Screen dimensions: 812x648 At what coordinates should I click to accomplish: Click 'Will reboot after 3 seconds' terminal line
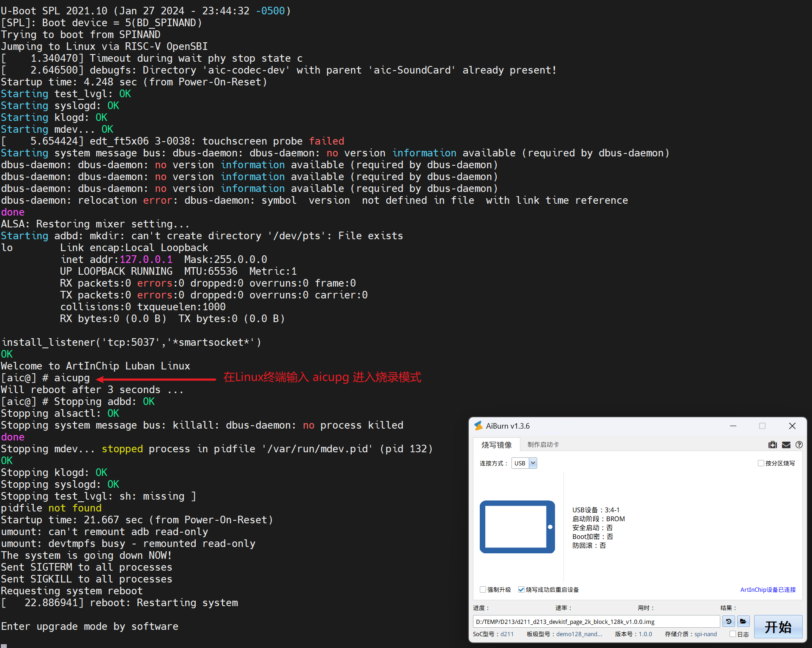(92, 390)
